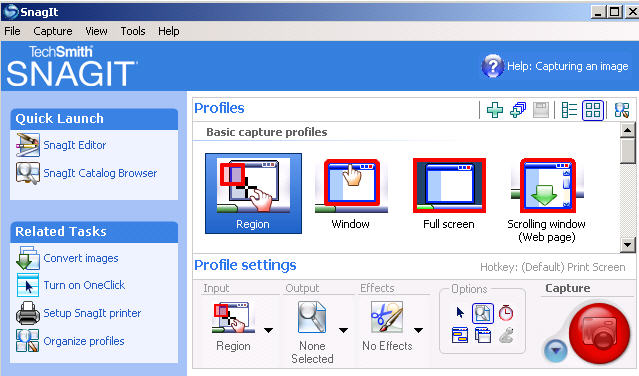Click the Region input icon in Profile settings
Image resolution: width=639 pixels, height=376 pixels.
(233, 318)
